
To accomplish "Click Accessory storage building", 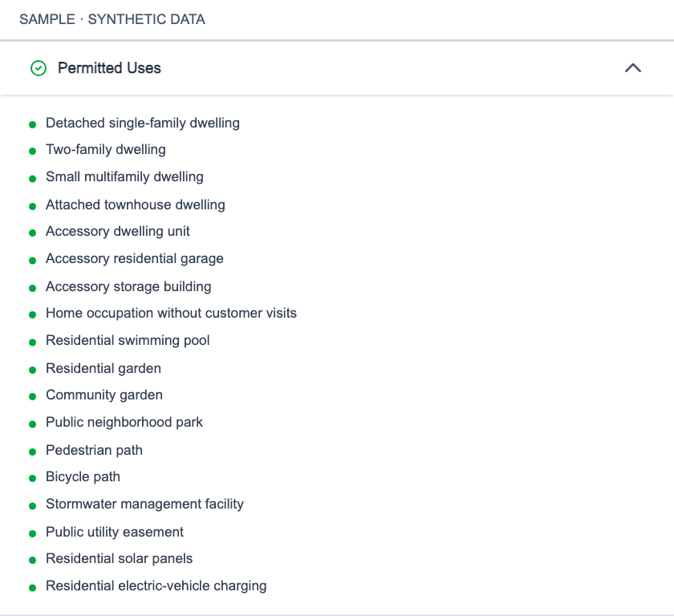I will (128, 286).
